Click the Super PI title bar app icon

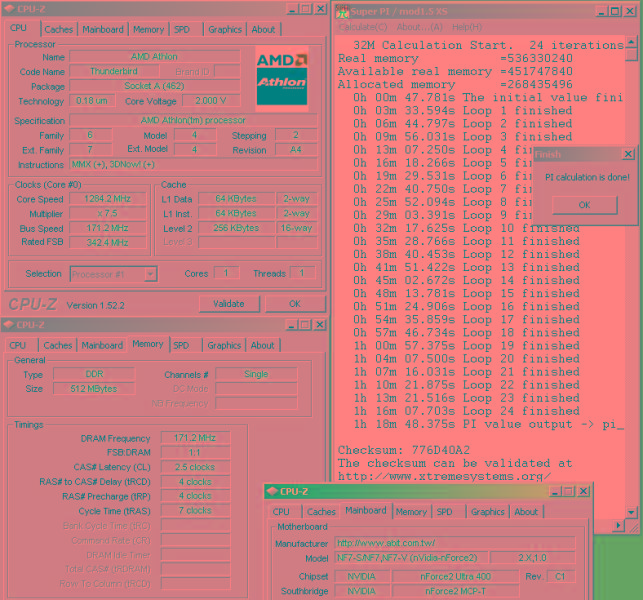(x=342, y=12)
